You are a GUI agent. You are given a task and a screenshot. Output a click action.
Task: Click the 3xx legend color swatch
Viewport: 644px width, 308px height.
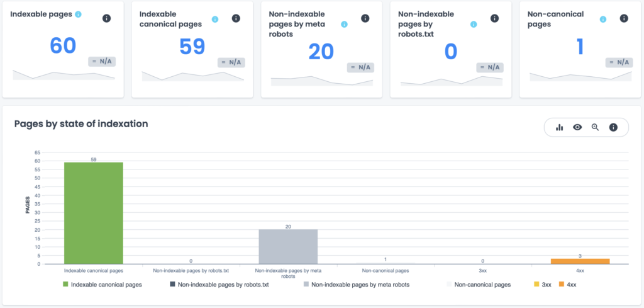click(x=536, y=285)
